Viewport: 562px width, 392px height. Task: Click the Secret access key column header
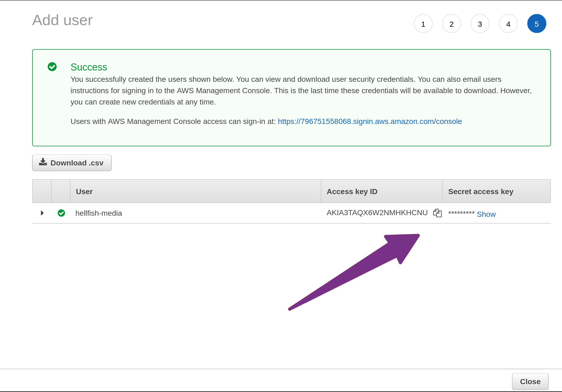(x=497, y=191)
